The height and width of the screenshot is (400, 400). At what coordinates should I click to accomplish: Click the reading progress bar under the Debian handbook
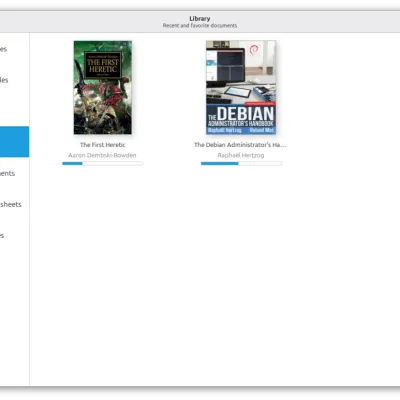[241, 163]
